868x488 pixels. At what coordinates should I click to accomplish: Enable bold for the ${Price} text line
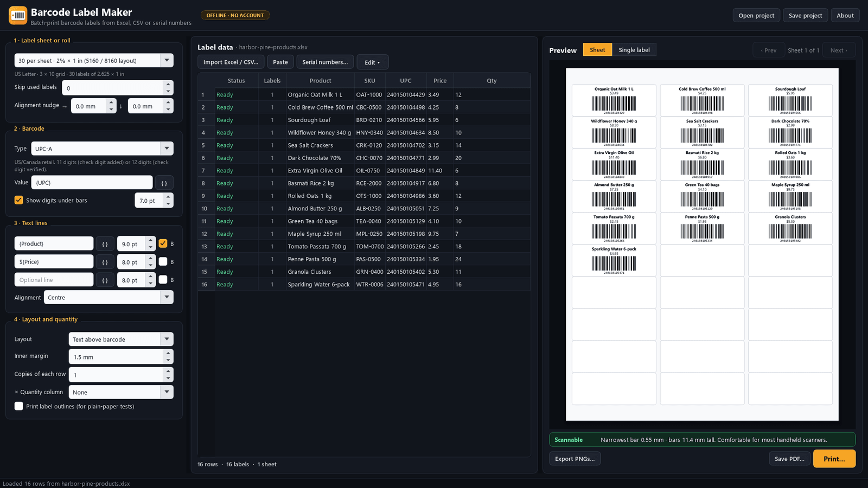pyautogui.click(x=163, y=261)
